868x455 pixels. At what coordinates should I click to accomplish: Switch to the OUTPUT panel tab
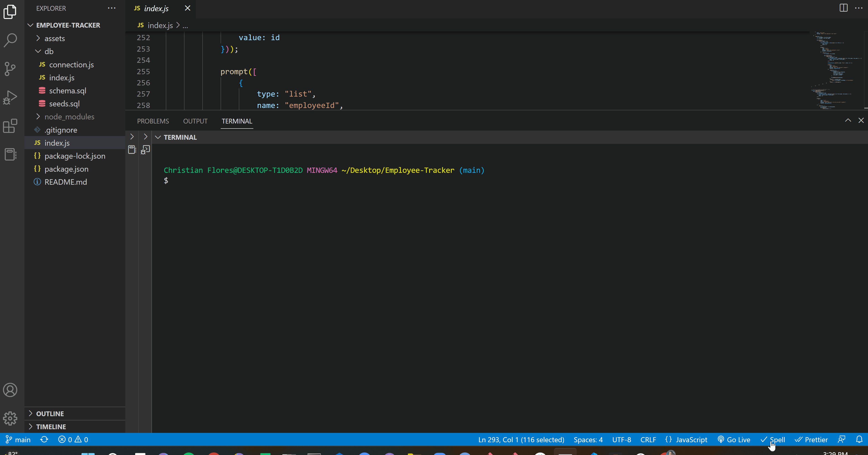[195, 121]
